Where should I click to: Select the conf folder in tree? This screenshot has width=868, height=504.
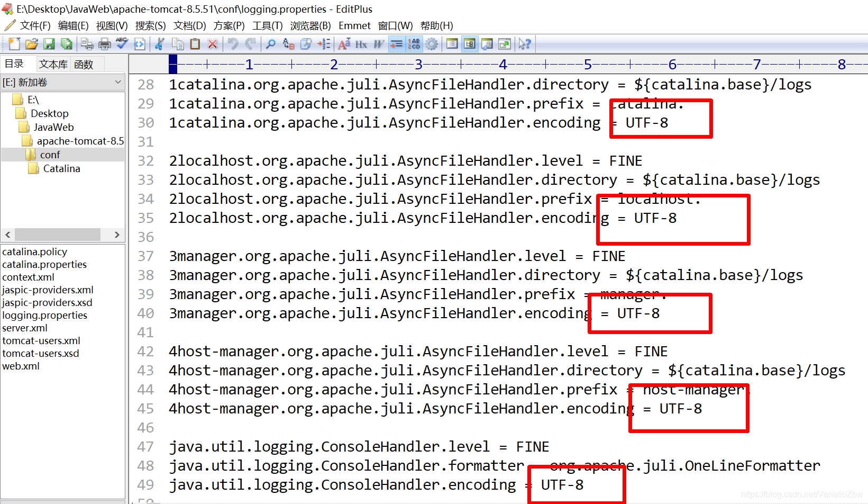tap(50, 155)
